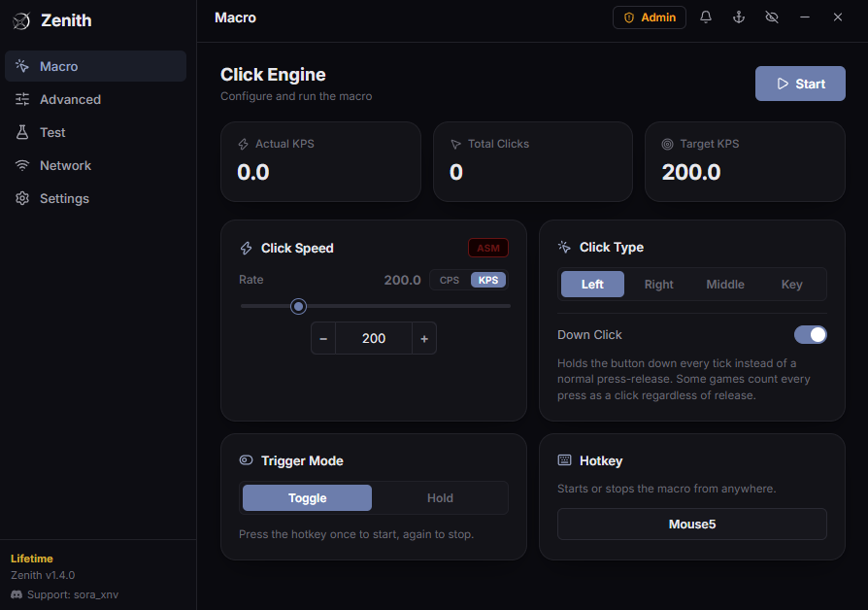Click the Rate value 200.0
The height and width of the screenshot is (610, 868).
click(403, 280)
